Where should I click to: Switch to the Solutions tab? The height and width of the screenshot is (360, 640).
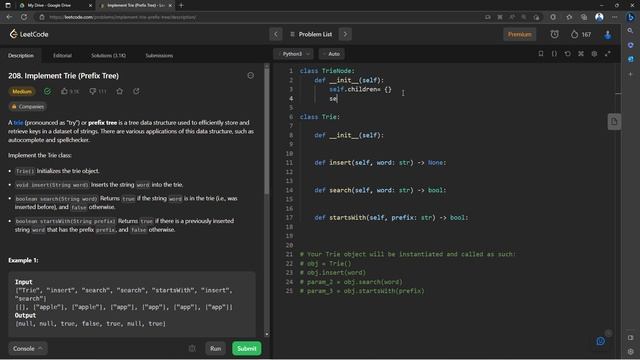click(x=108, y=56)
